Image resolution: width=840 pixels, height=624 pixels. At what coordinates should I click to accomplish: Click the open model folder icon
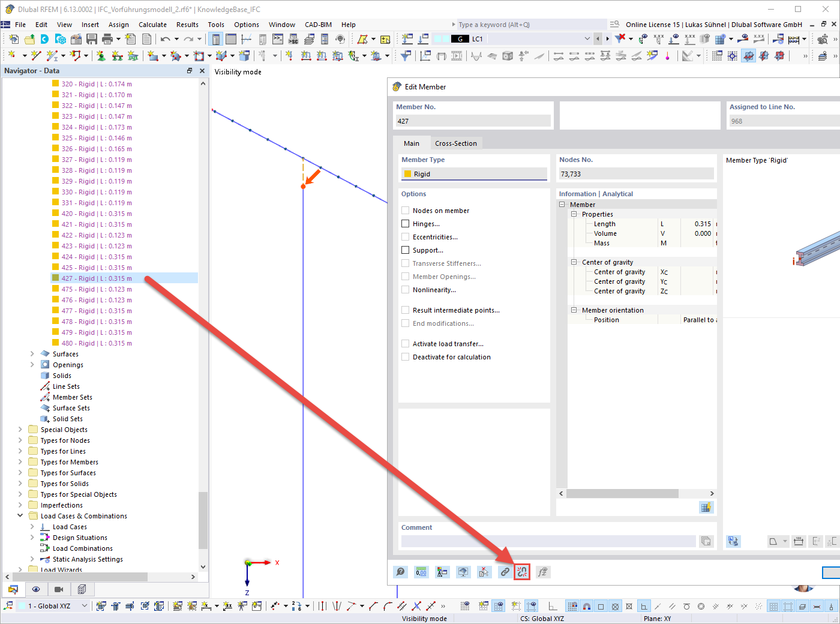coord(29,39)
